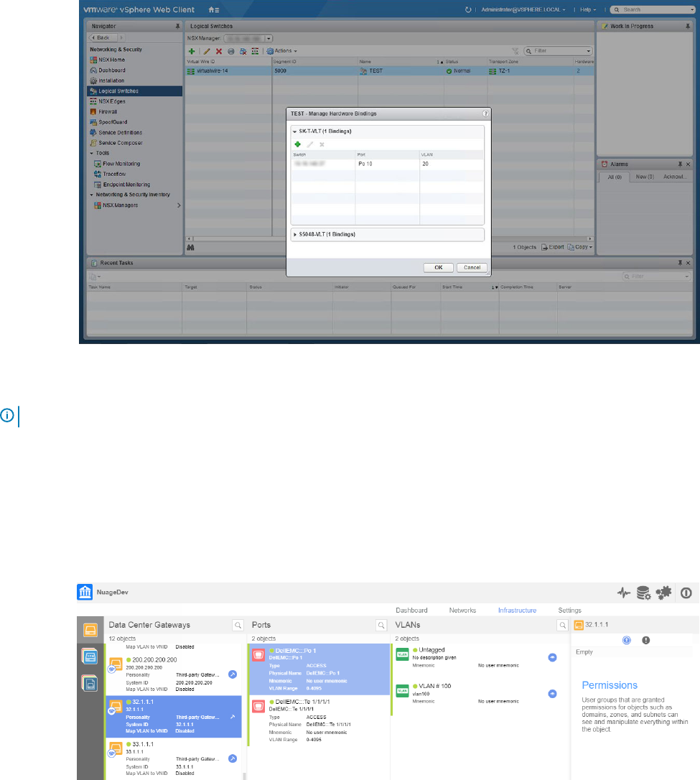Viewport: 700px width, 780px height.
Task: Pin the Work In Progress panel
Action: coord(688,27)
